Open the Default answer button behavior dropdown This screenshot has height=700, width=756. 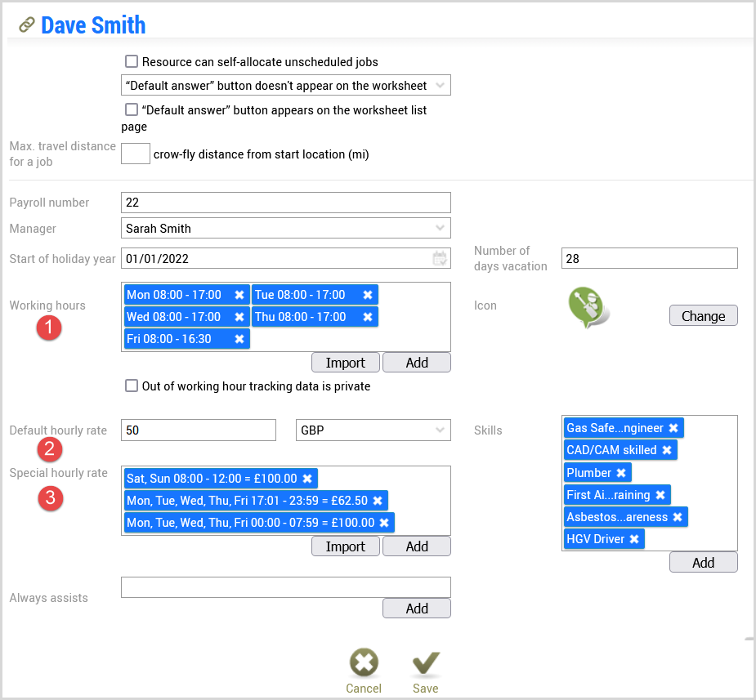286,85
